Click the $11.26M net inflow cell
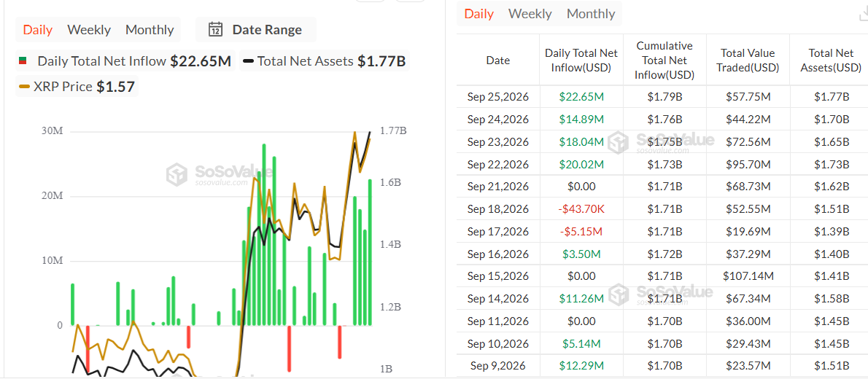 581,299
